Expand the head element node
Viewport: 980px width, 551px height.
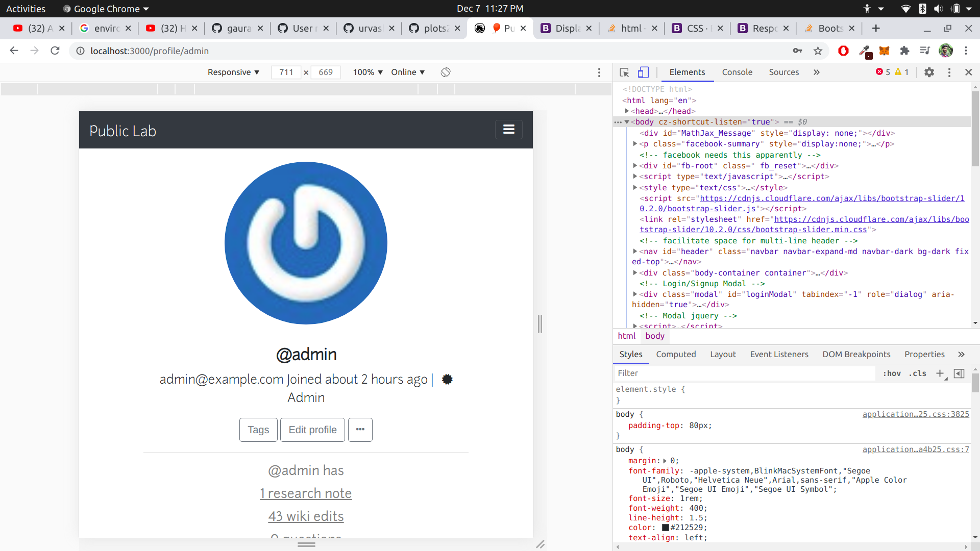pyautogui.click(x=627, y=111)
